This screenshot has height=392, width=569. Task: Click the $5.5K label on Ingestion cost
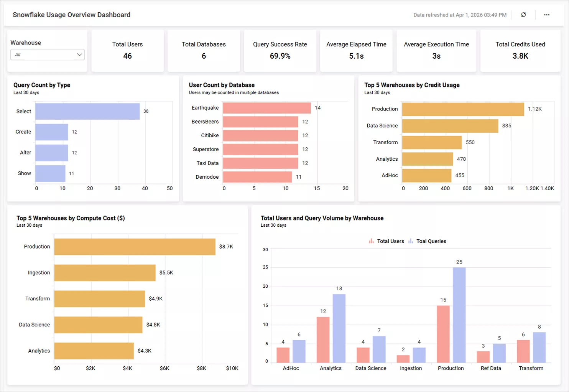[166, 273]
